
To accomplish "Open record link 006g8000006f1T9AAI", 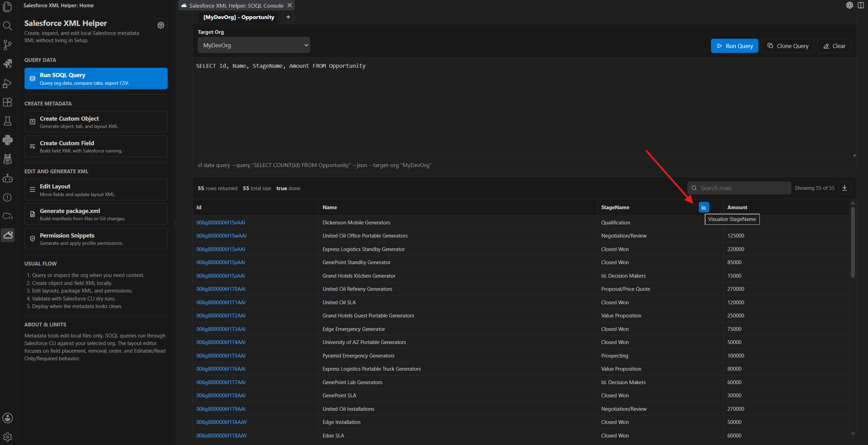I will click(x=221, y=409).
